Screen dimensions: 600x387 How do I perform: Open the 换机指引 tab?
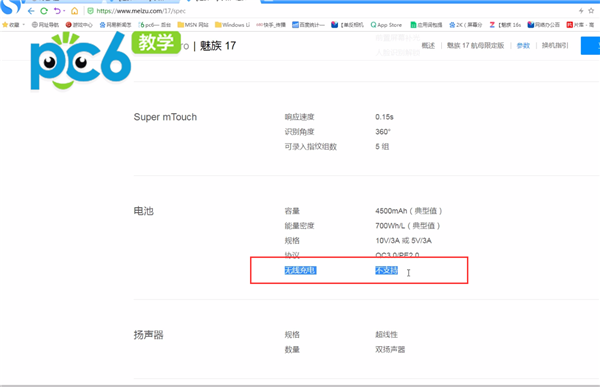click(x=555, y=46)
